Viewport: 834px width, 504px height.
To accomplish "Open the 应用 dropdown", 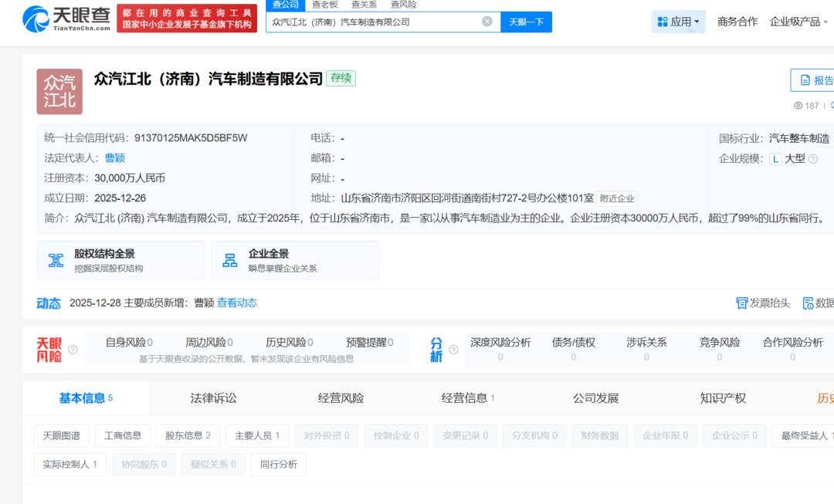I will point(678,21).
